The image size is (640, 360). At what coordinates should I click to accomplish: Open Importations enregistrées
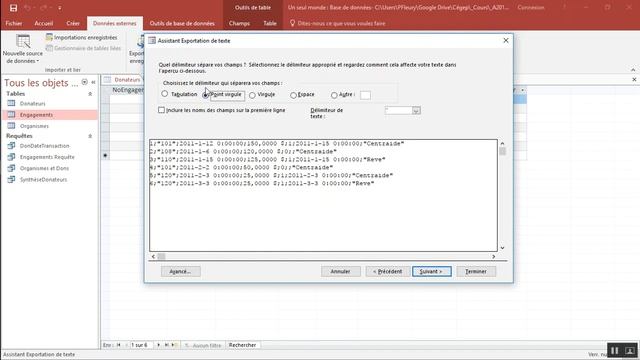[82, 38]
